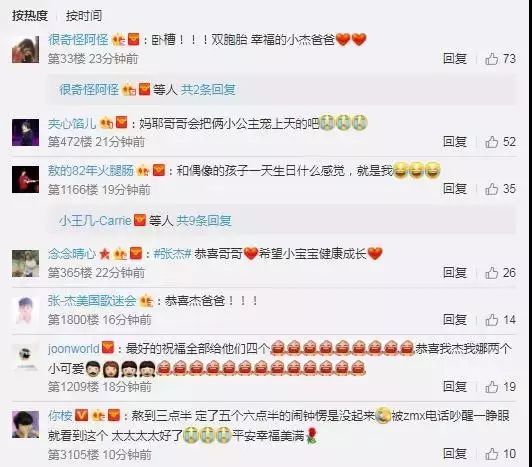This screenshot has height=467, width=532.
Task: Open 你桉's profile picture
Action: point(25,424)
